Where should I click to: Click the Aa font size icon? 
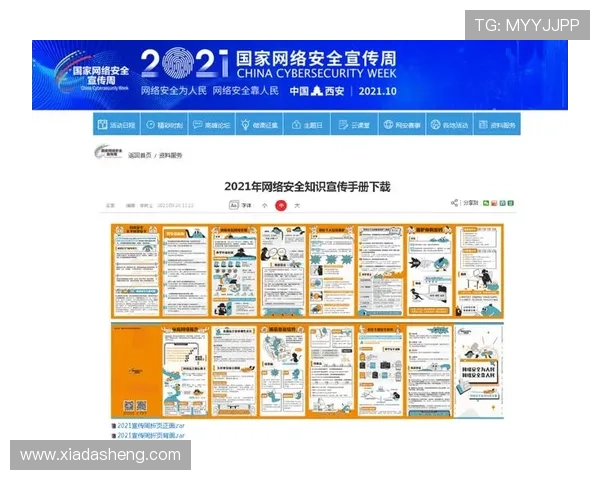(x=233, y=205)
